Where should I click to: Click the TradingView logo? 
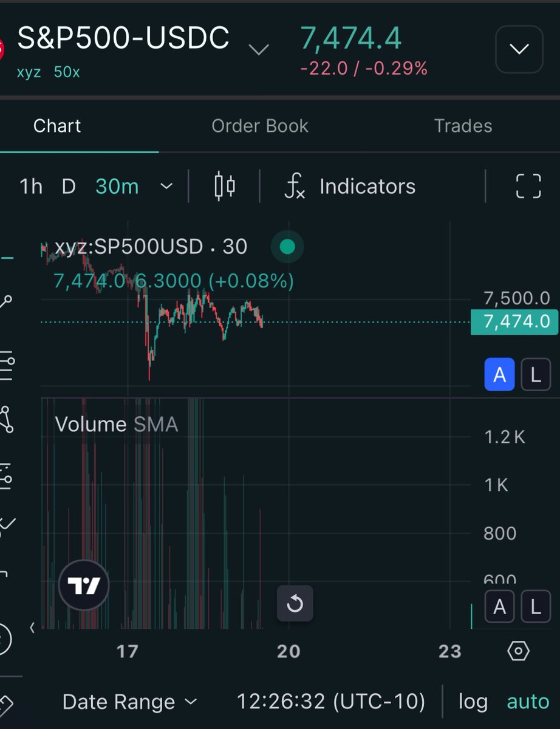[x=84, y=586]
